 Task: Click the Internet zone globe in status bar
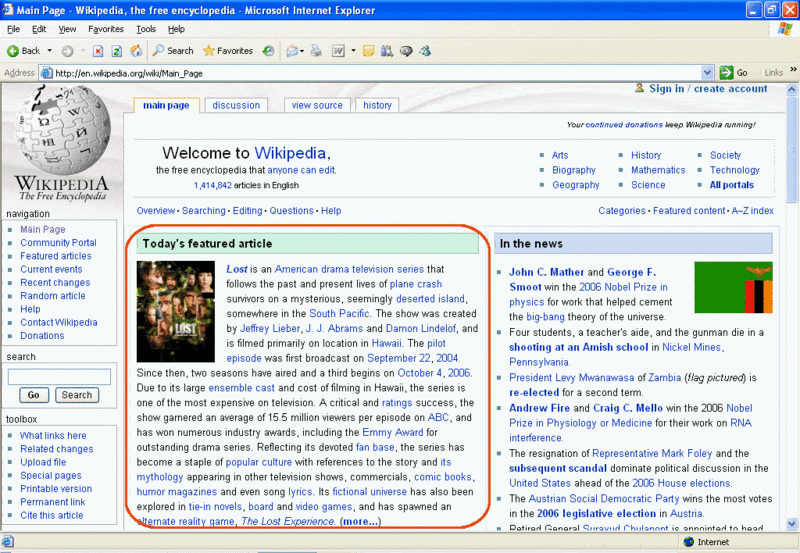pos(689,542)
